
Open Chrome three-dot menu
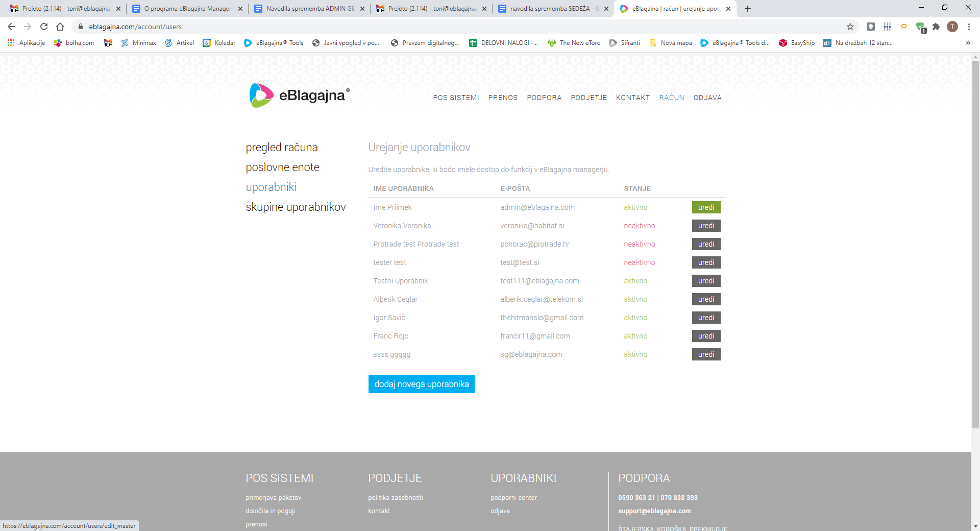pos(969,27)
